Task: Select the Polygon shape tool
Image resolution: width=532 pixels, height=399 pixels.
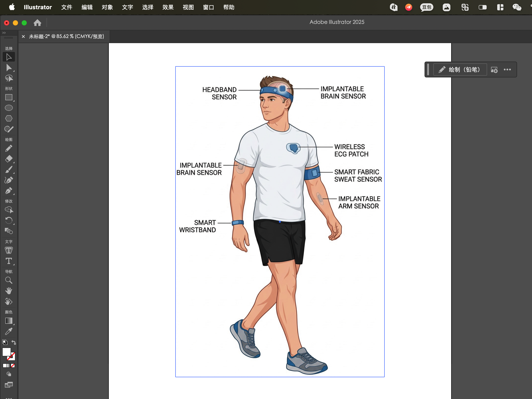Action: 9,118
